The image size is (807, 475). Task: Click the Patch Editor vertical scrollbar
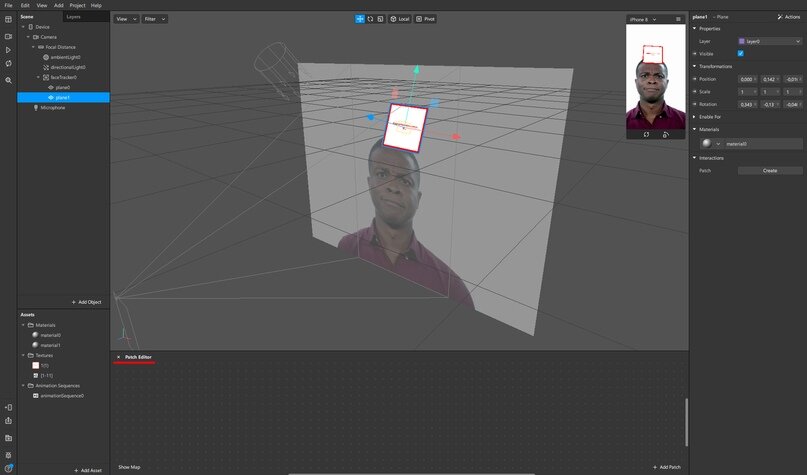pyautogui.click(x=686, y=422)
